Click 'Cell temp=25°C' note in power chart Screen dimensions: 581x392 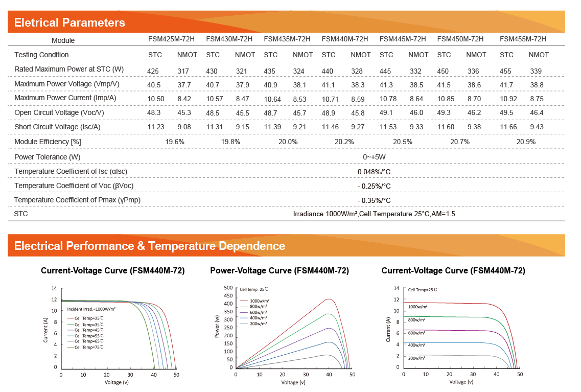pos(254,289)
